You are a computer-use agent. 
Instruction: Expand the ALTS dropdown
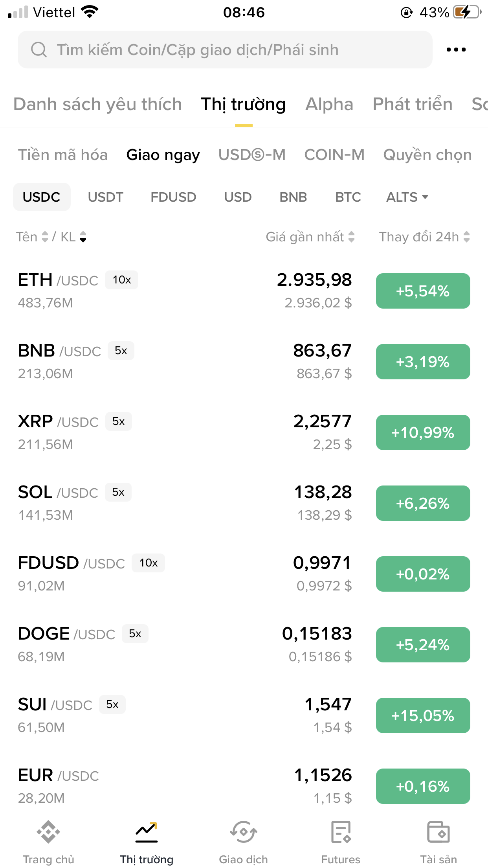tap(407, 197)
